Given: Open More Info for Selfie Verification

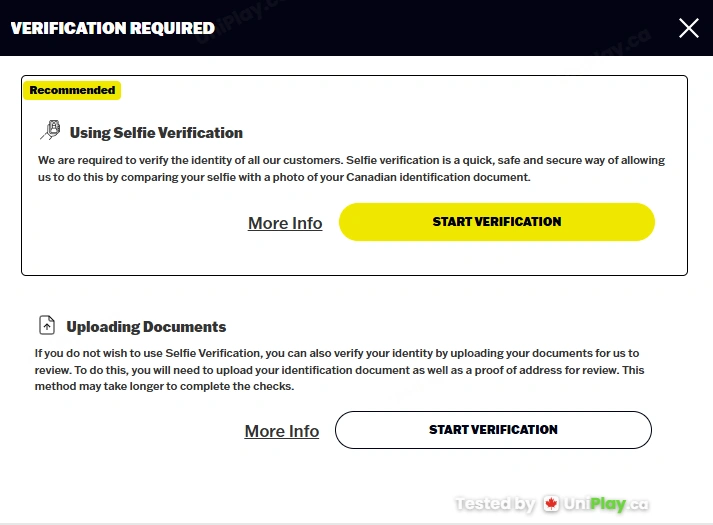Looking at the screenshot, I should [285, 223].
